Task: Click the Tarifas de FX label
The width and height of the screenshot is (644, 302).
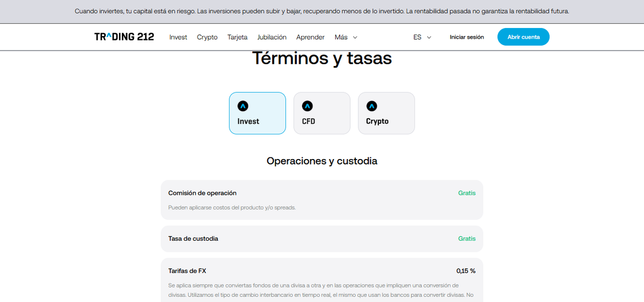Action: pyautogui.click(x=187, y=271)
